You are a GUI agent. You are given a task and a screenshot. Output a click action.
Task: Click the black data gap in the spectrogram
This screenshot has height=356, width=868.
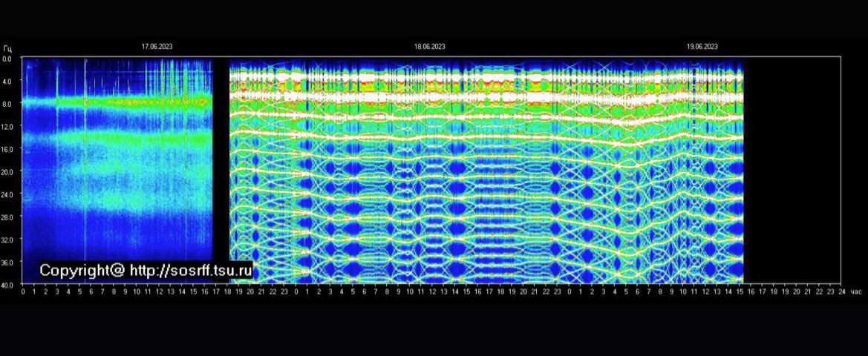click(221, 171)
